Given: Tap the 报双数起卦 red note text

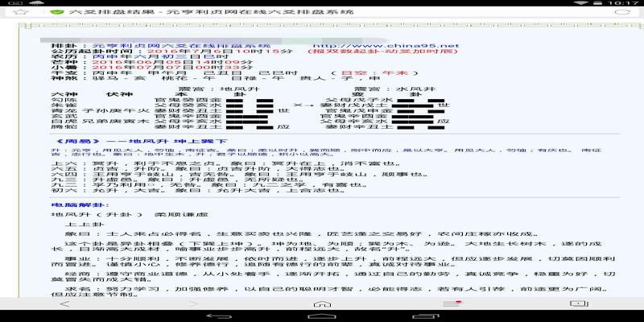Looking at the screenshot, I should [383, 52].
